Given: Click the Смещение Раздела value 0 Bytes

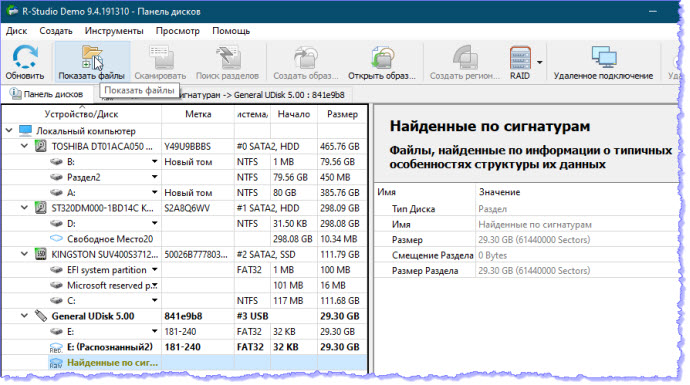Looking at the screenshot, I should coord(492,255).
